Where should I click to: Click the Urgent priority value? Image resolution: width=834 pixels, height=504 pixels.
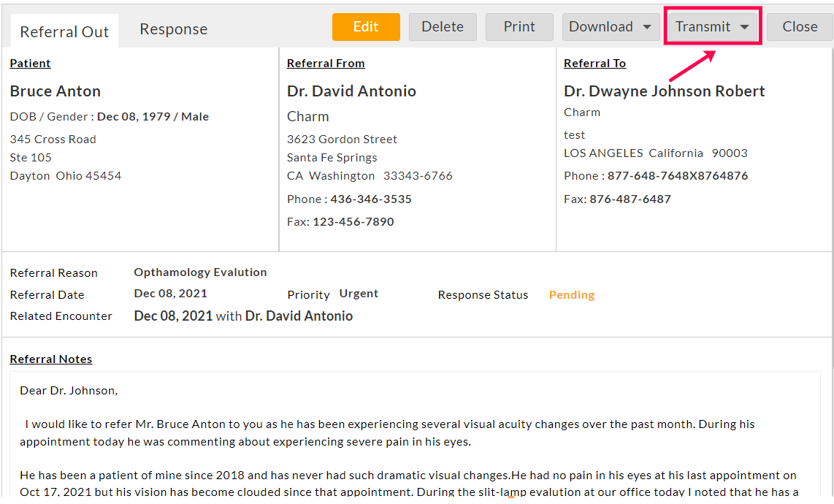click(x=359, y=294)
